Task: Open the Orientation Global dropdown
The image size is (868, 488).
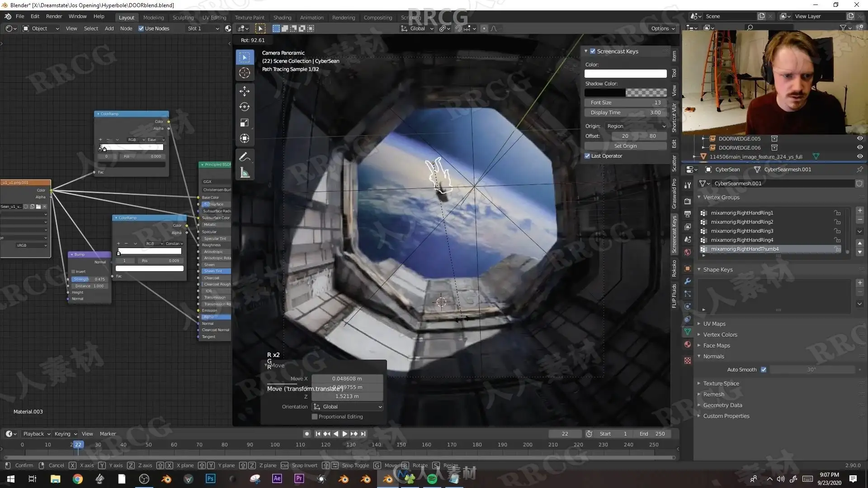Action: [x=347, y=407]
